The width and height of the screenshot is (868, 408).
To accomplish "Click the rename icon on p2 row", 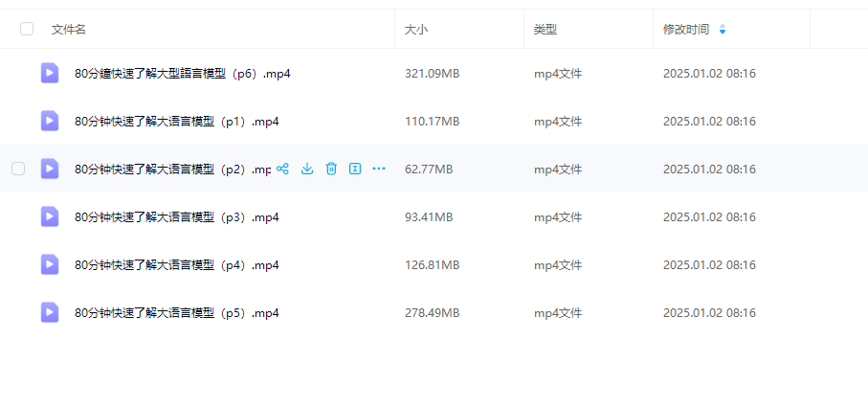I will (x=355, y=169).
